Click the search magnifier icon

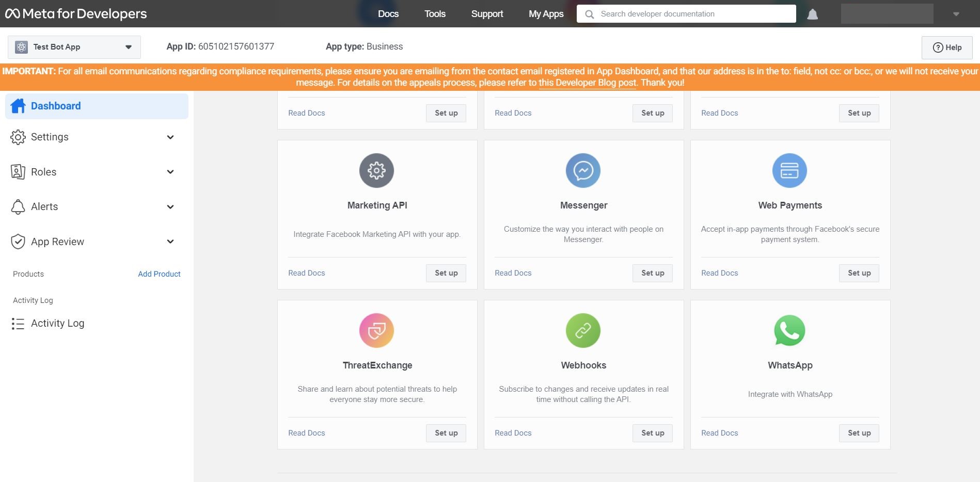coord(589,14)
